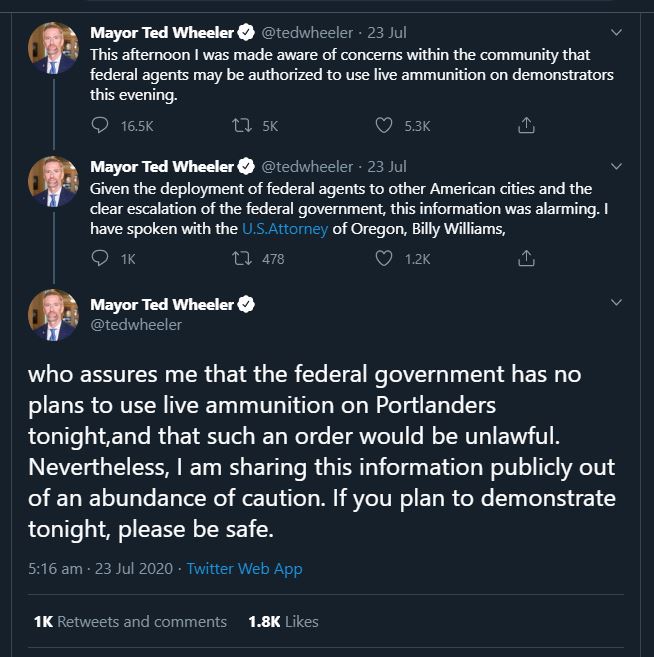This screenshot has height=657, width=654.
Task: Retweet the first tweet showing 5K retweets
Action: click(242, 125)
